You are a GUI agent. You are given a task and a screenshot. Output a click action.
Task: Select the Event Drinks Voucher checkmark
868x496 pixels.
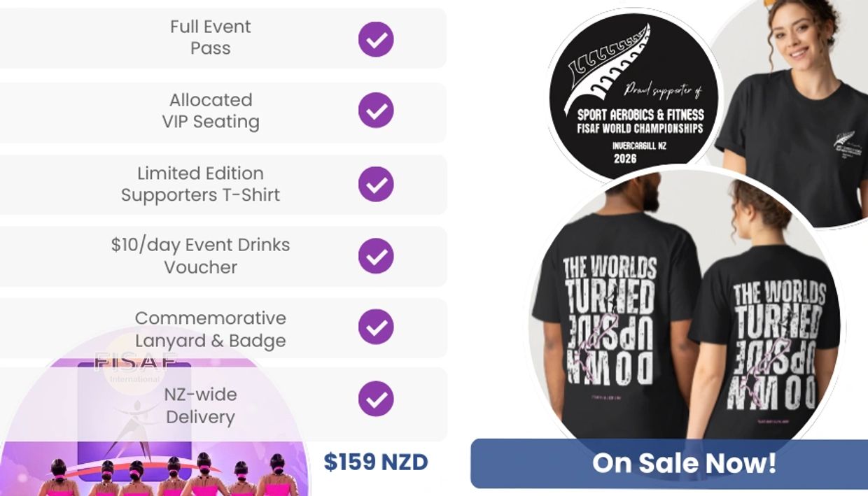point(376,256)
